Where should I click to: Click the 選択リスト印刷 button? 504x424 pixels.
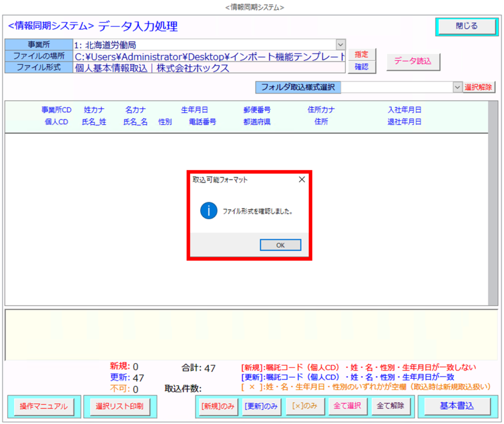point(120,406)
